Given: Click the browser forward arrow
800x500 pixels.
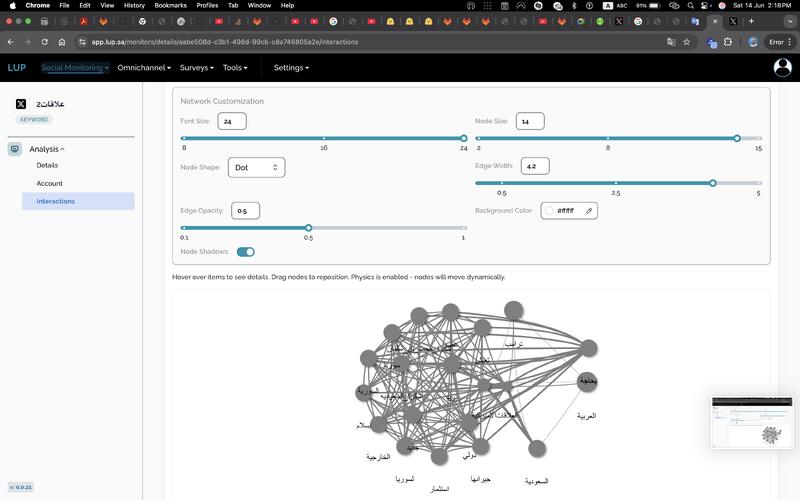Looking at the screenshot, I should (x=28, y=42).
